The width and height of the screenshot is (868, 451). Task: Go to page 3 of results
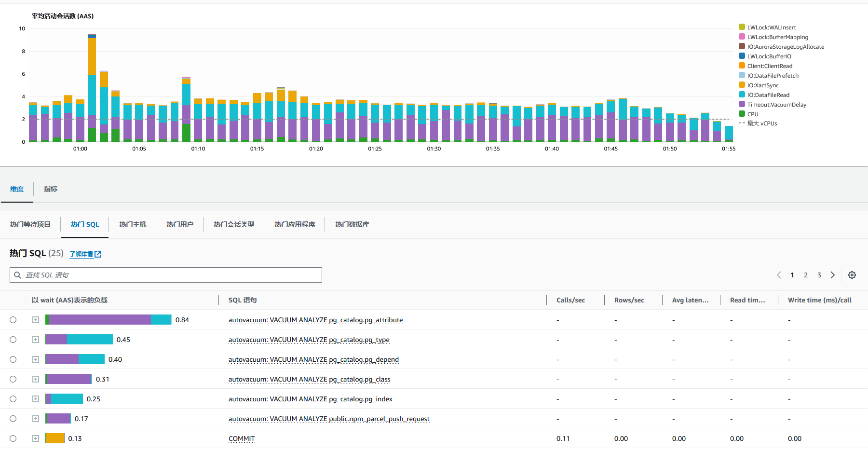819,275
